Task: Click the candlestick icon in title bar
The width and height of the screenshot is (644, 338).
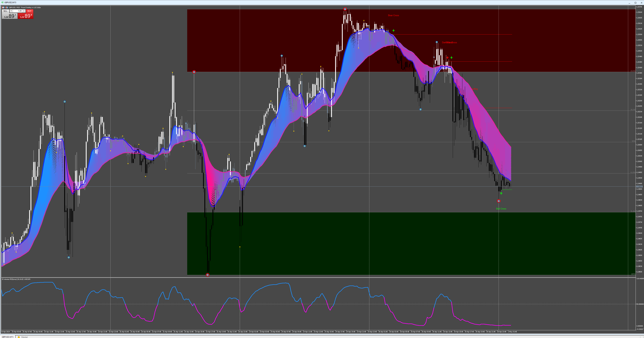Action: 3,3
